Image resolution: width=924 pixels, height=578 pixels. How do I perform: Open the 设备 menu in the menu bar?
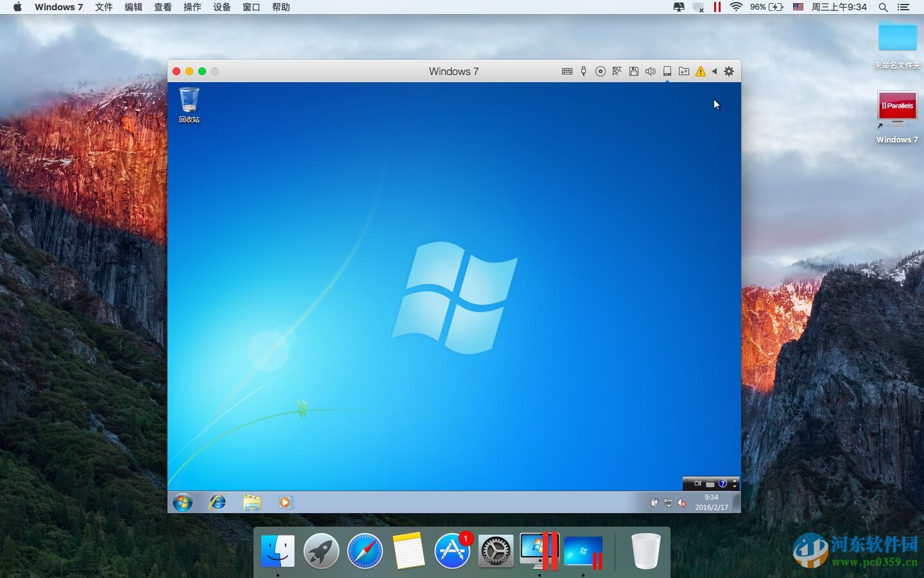221,7
